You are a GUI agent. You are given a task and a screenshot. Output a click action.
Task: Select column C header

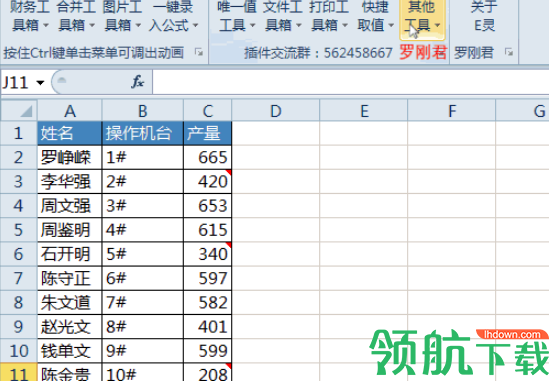[208, 111]
